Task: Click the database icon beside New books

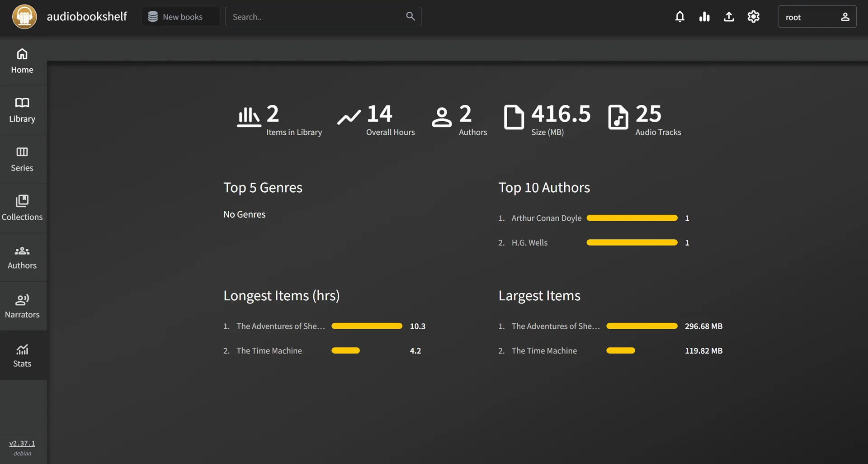Action: coord(153,17)
